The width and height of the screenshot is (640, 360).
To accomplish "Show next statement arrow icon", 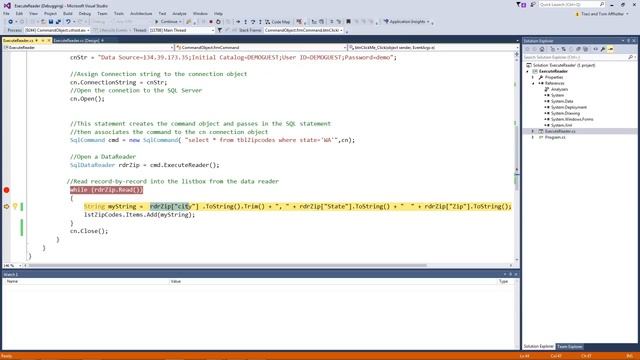I will pos(238,22).
